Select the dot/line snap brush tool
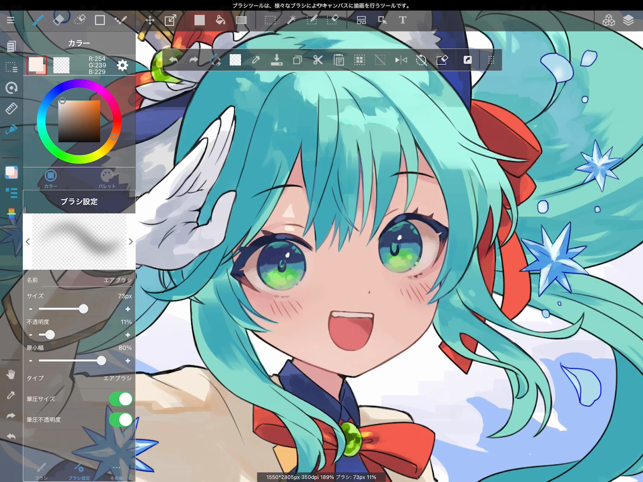 pyautogui.click(x=121, y=20)
